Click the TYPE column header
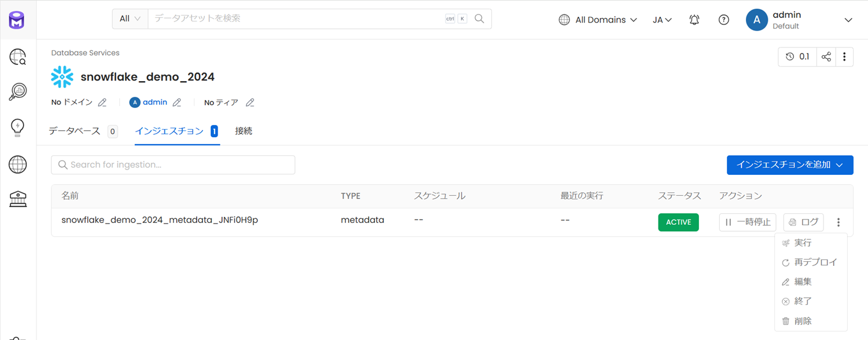The image size is (868, 340). click(351, 196)
